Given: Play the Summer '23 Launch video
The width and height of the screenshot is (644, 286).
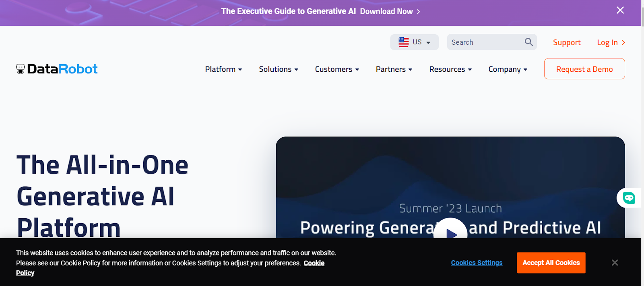Looking at the screenshot, I should (x=450, y=232).
